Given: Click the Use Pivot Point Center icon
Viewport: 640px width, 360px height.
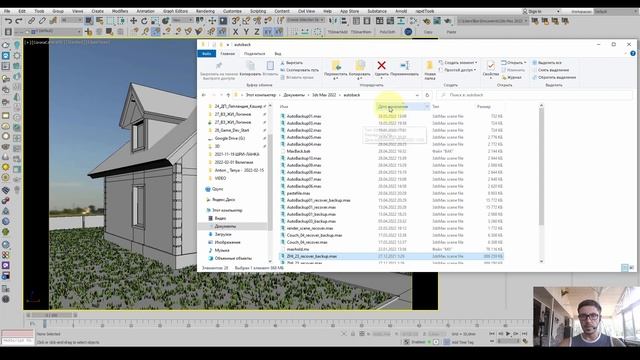Looking at the screenshot, I should (x=200, y=21).
